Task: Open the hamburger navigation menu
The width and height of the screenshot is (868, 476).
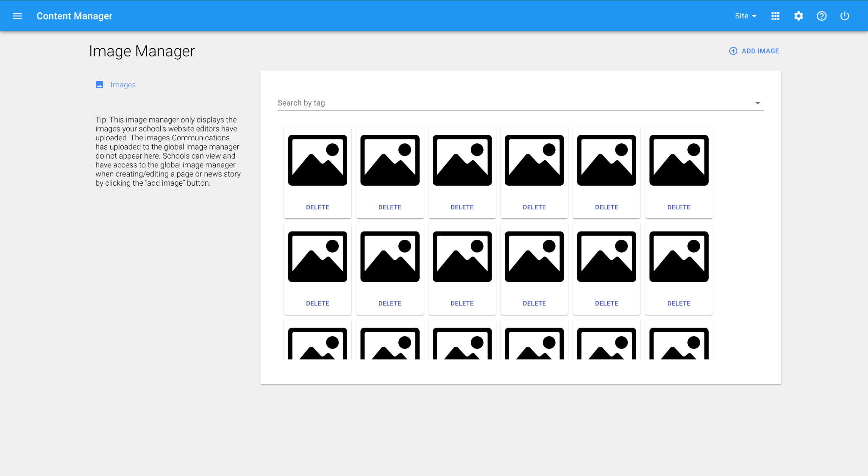Action: click(x=17, y=16)
